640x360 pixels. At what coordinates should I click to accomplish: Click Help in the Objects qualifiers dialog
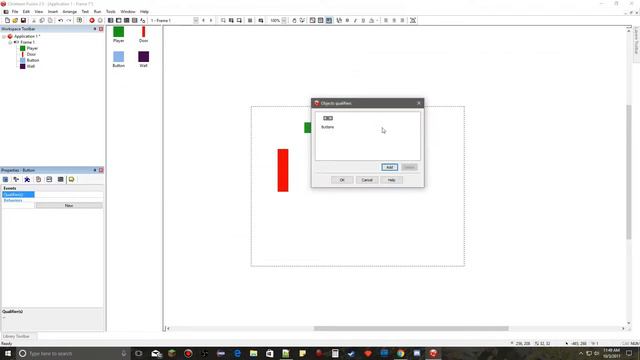[391, 180]
